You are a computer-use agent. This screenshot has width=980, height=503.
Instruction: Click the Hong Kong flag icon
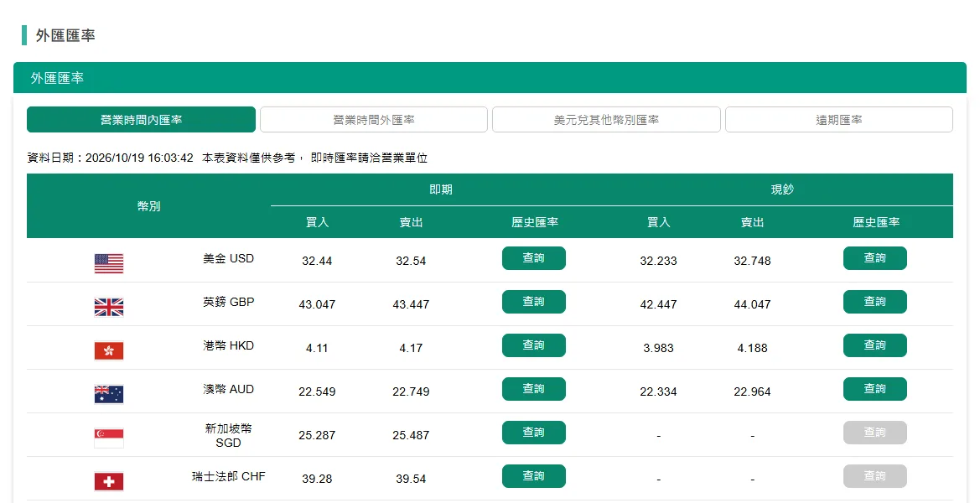109,351
